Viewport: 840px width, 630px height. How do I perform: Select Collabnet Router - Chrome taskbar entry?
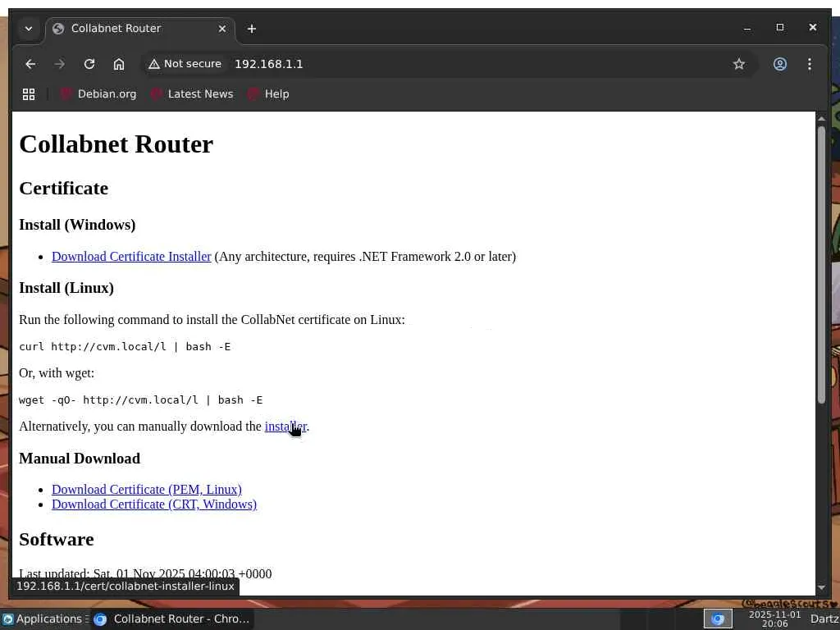click(x=172, y=619)
